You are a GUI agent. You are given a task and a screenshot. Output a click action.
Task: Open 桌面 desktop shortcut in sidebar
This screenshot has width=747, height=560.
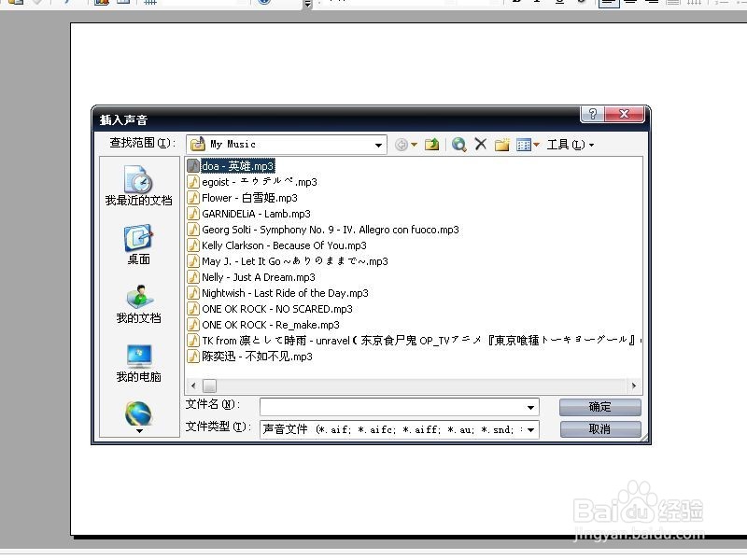tap(138, 245)
